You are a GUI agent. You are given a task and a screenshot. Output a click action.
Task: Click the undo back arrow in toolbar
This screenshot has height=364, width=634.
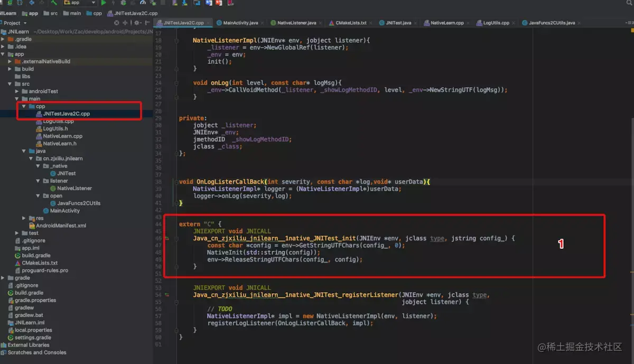pos(32,3)
